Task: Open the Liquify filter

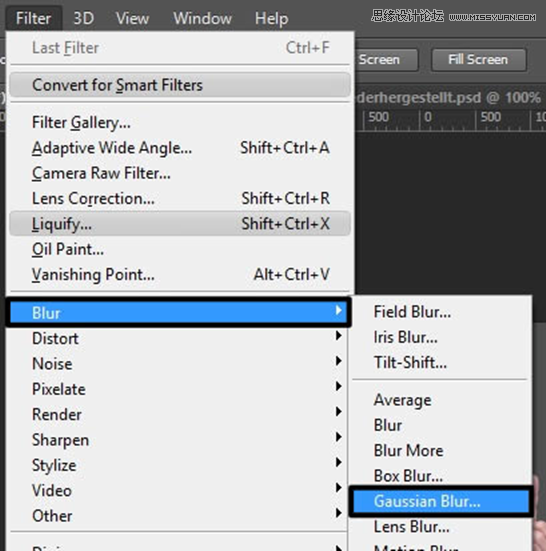Action: (x=180, y=223)
